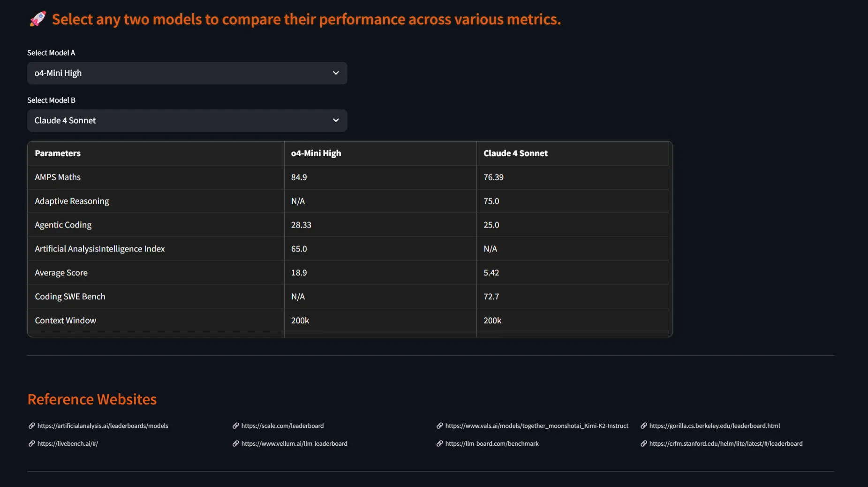Click the link icon beside scale.com URL
This screenshot has width=868, height=487.
pyautogui.click(x=235, y=426)
